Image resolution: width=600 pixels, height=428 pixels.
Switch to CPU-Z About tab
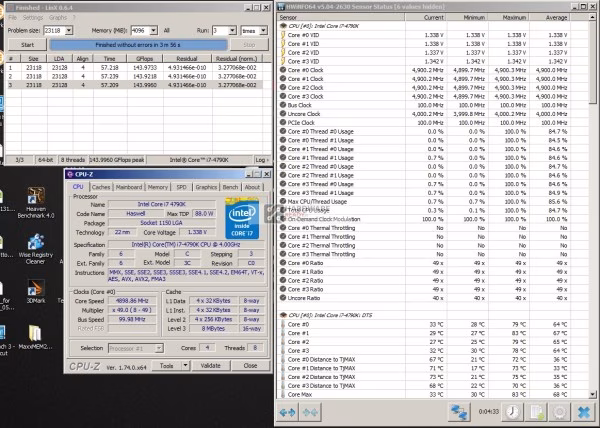click(252, 187)
